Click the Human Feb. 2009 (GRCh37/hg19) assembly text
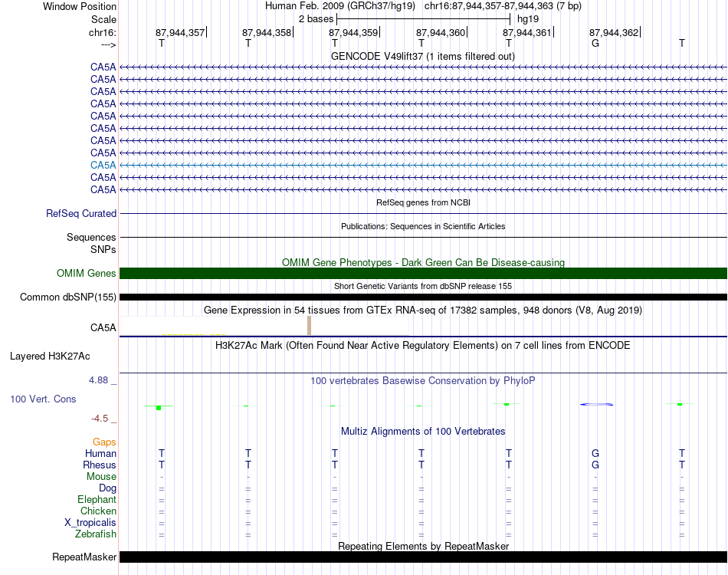The image size is (728, 575). 340,6
